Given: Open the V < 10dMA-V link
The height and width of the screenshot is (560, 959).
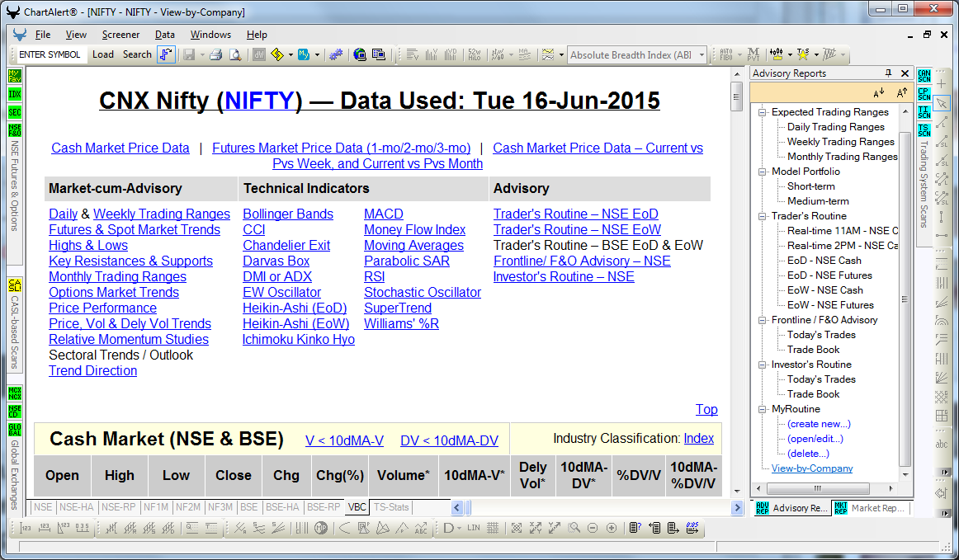Looking at the screenshot, I should pos(344,440).
